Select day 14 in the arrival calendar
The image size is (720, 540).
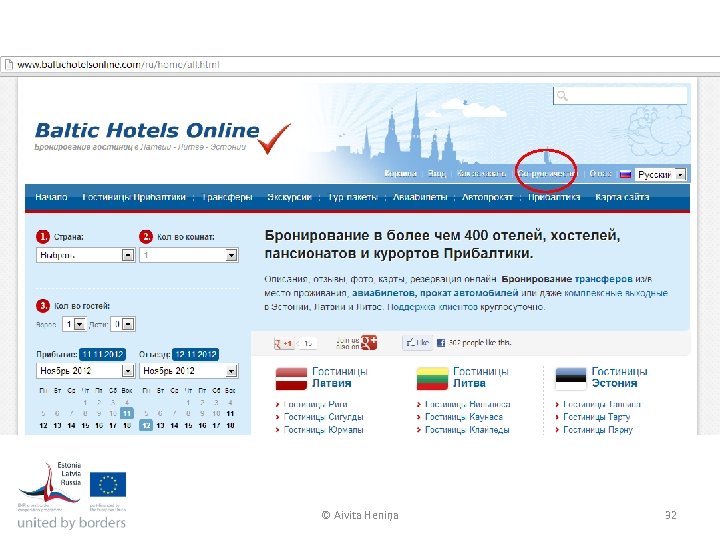click(x=71, y=426)
